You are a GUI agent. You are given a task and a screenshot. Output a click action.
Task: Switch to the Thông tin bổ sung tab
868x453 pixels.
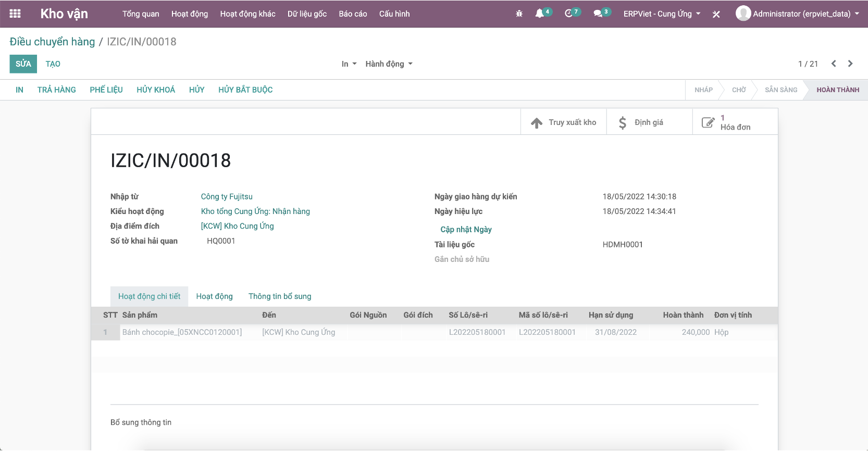click(x=280, y=296)
